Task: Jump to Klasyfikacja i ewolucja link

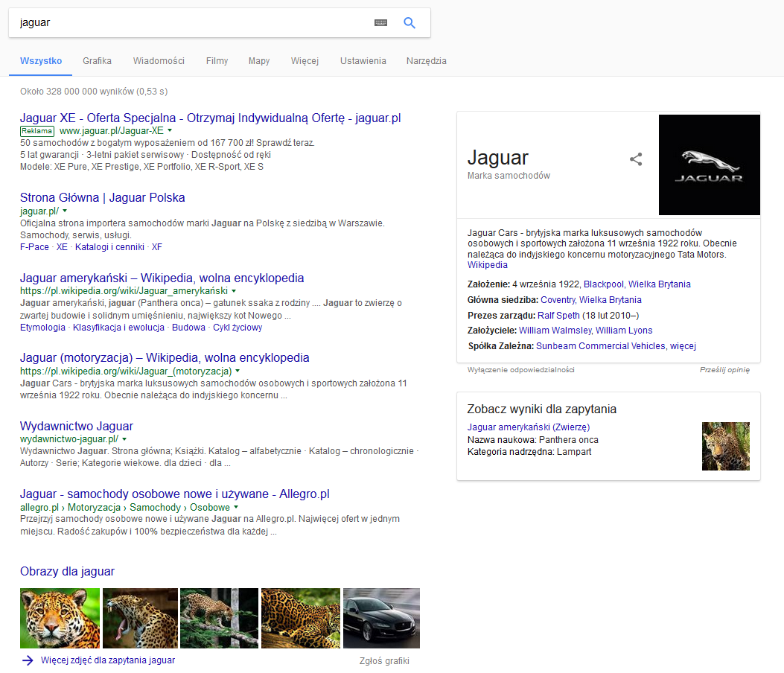Action: point(118,328)
